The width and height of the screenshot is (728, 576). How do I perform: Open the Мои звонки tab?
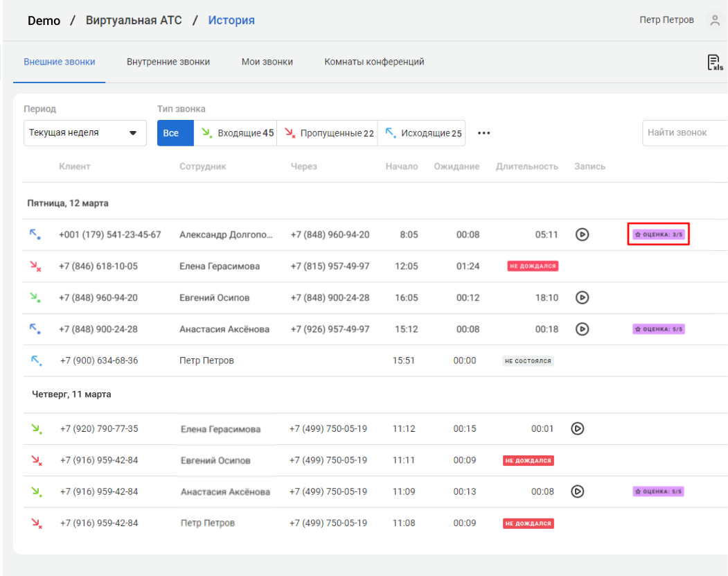point(267,62)
